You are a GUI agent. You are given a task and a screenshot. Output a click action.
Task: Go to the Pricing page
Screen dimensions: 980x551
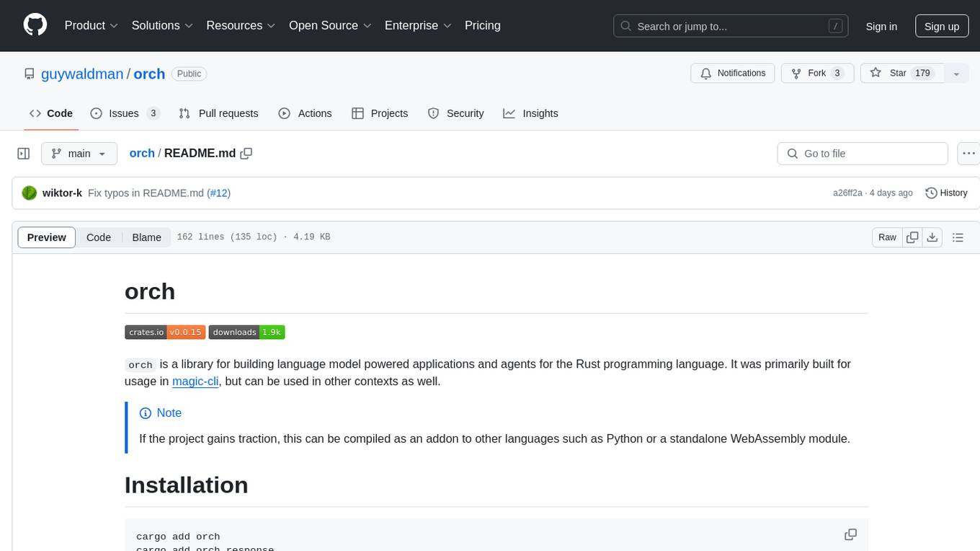tap(483, 25)
